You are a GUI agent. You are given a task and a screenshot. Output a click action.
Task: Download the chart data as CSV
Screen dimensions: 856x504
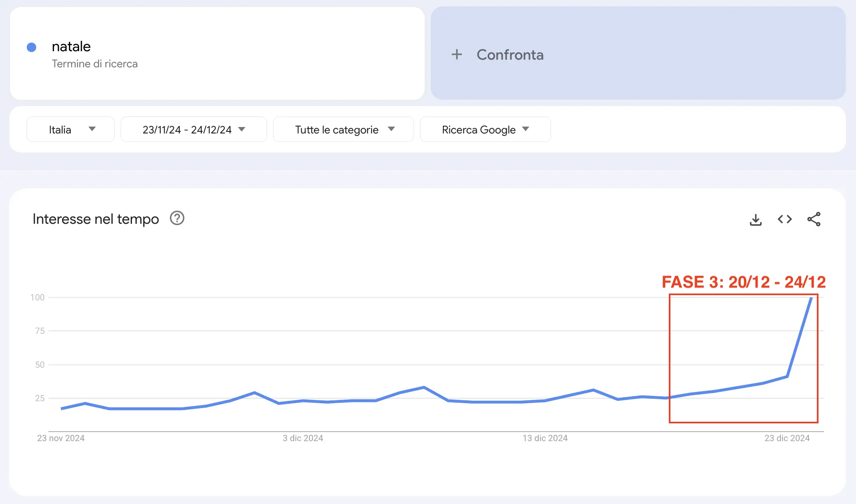point(756,220)
